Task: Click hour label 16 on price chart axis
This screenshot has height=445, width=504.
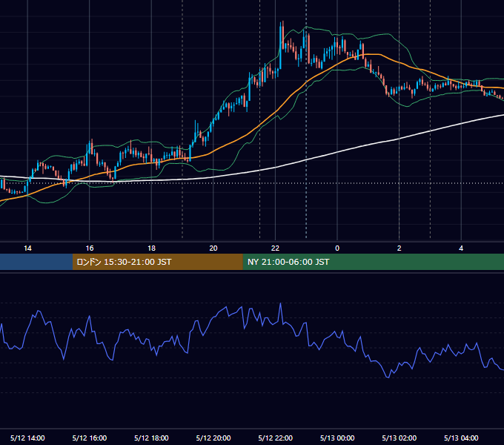Action: pos(90,248)
